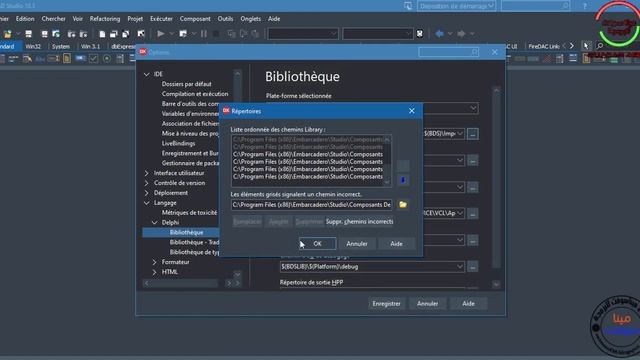
Task: Click the yellow folder browse icon in Répertoires
Action: click(403, 204)
